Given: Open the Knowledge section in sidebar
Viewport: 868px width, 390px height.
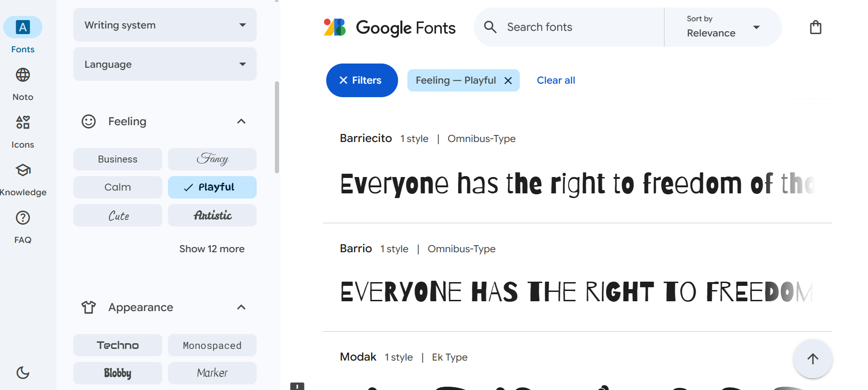Looking at the screenshot, I should tap(22, 170).
